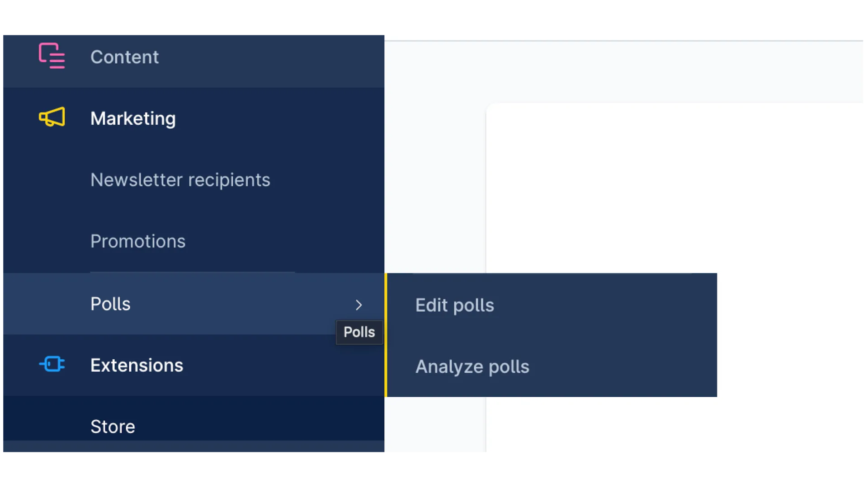Open the Store entry under Extensions

(113, 427)
